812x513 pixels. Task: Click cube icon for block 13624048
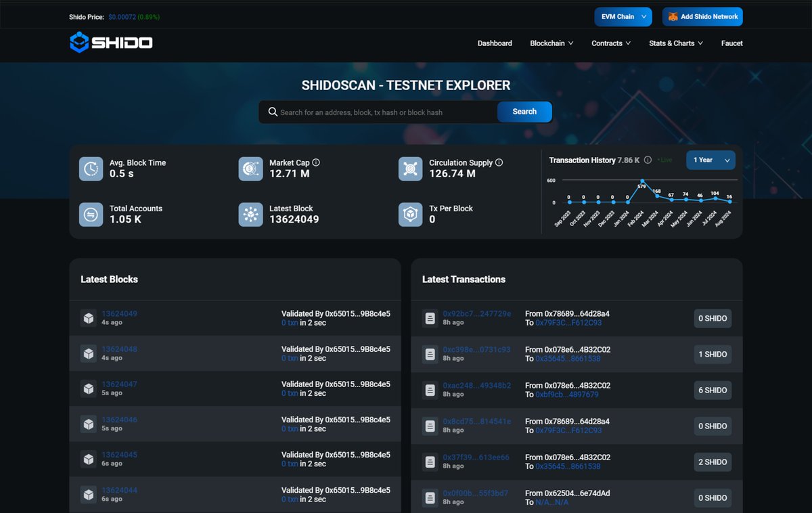(88, 353)
